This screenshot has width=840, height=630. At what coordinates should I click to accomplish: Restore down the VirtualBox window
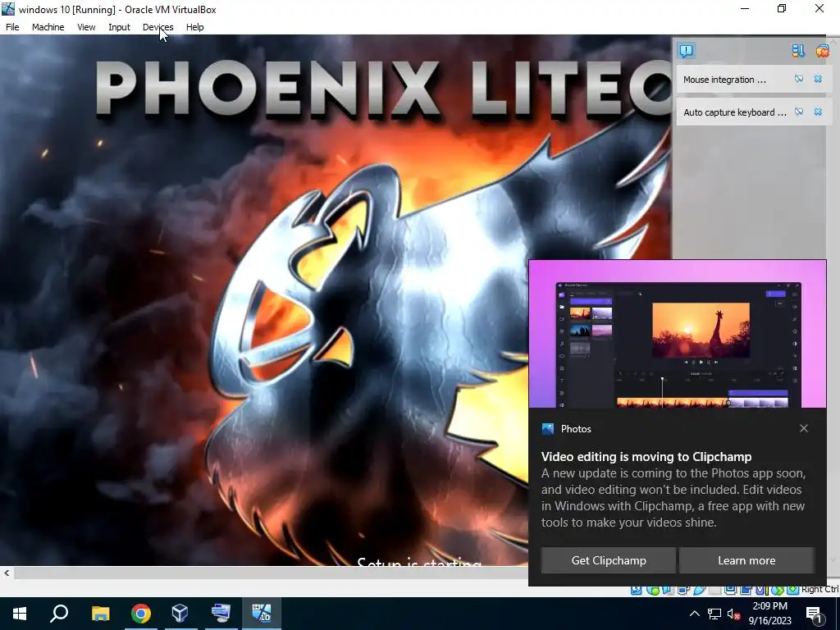tap(782, 8)
